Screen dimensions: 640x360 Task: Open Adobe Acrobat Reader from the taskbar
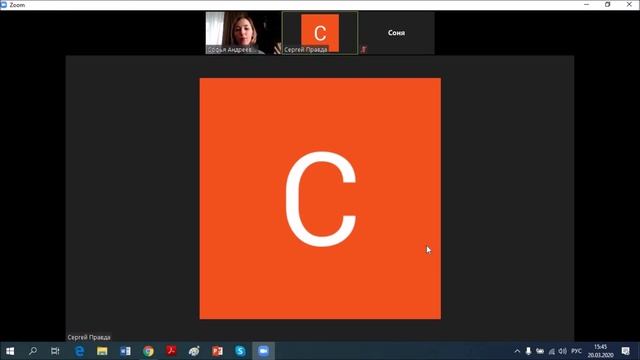click(171, 351)
